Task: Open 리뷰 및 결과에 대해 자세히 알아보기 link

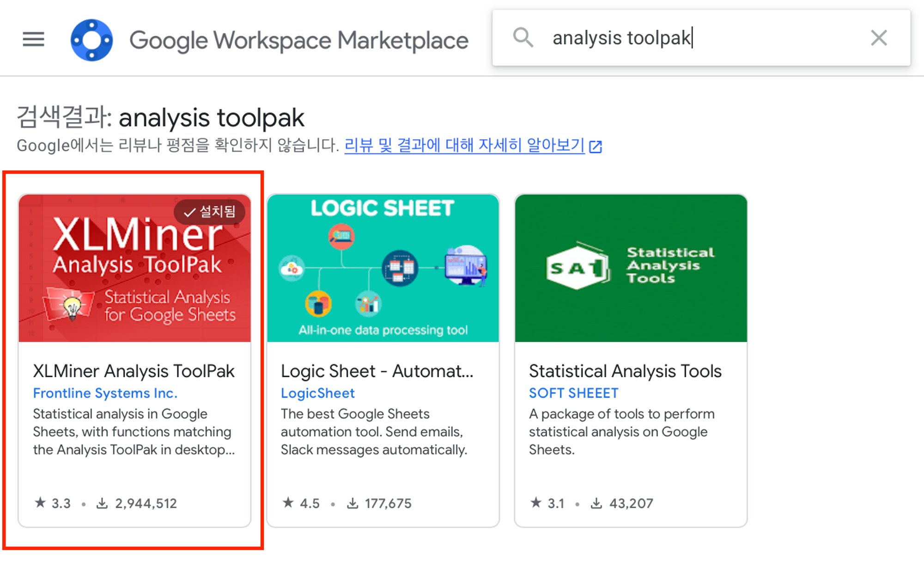Action: tap(464, 145)
